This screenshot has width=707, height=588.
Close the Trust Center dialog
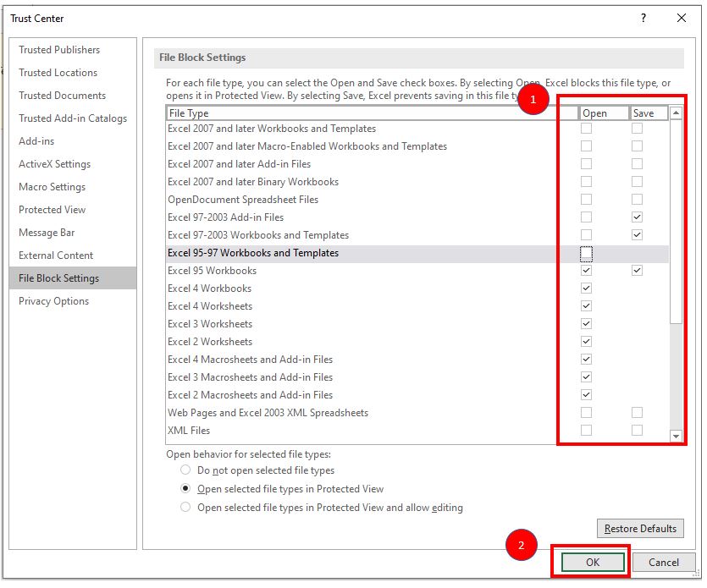point(682,18)
